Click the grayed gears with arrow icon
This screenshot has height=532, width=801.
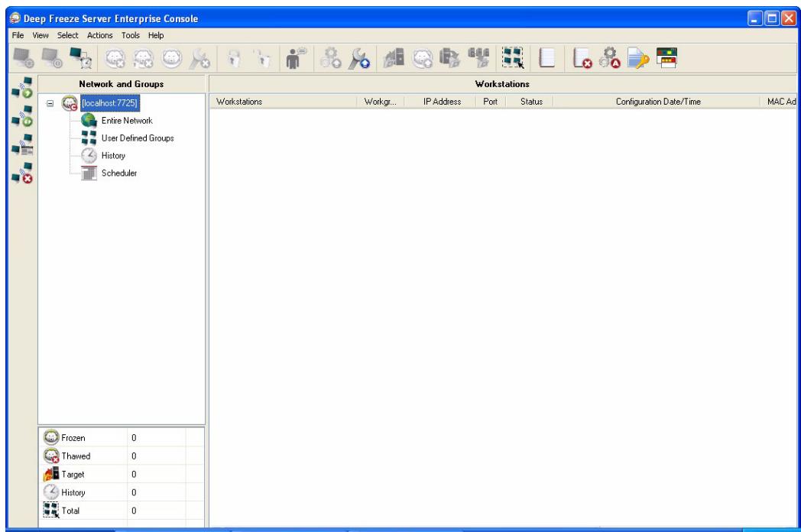click(x=330, y=58)
